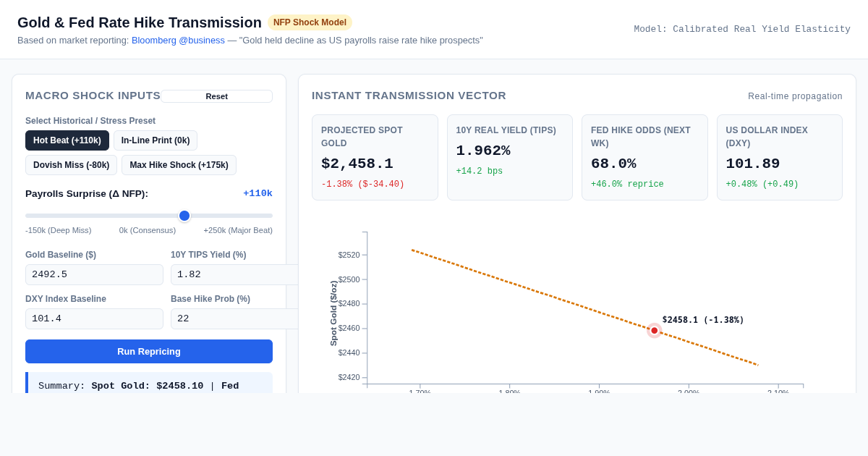Click the 101.89 DXY value

click(x=753, y=164)
